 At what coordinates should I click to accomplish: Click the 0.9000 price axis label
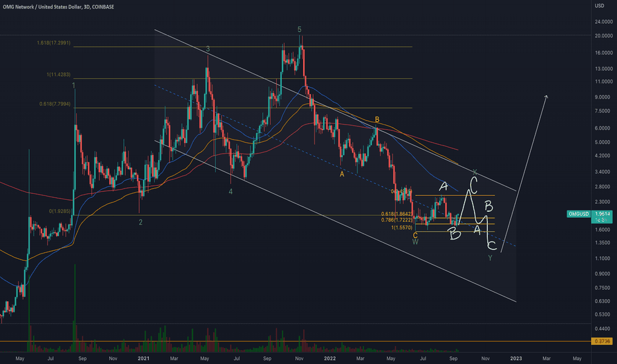[604, 273]
